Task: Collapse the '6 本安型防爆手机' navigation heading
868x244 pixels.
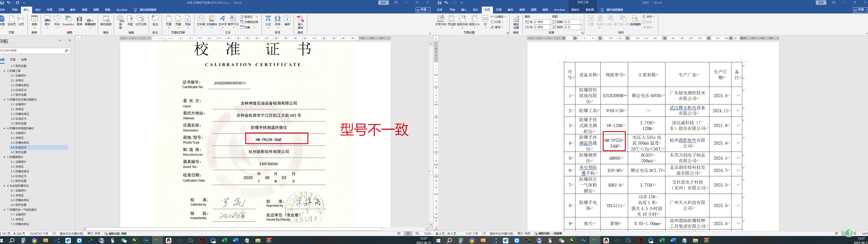Action: tap(4, 186)
